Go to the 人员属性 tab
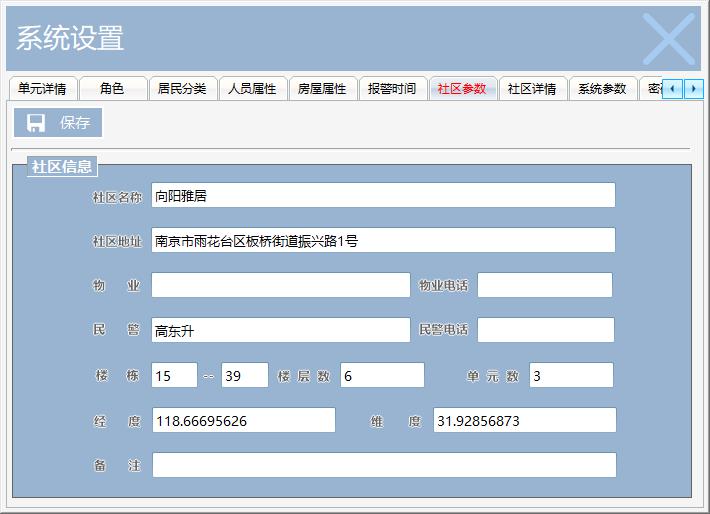Image resolution: width=710 pixels, height=514 pixels. [252, 89]
